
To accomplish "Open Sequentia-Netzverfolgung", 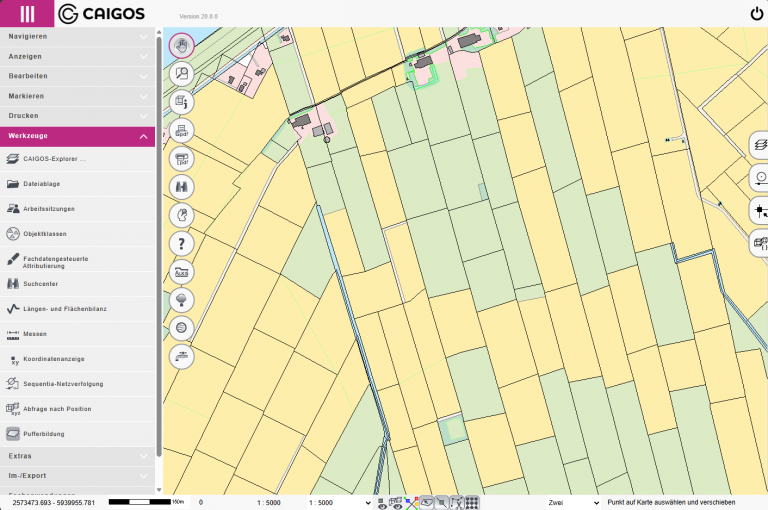I will click(77, 384).
